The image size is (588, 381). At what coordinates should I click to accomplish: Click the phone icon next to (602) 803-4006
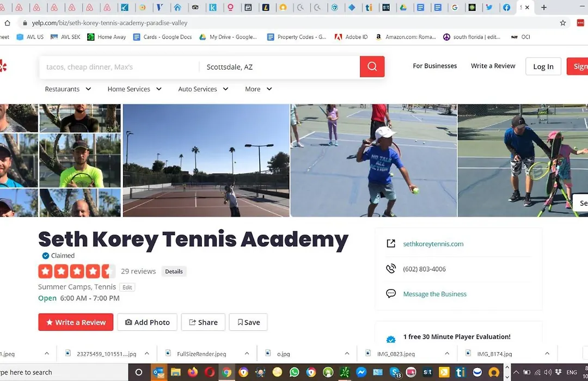(x=391, y=269)
